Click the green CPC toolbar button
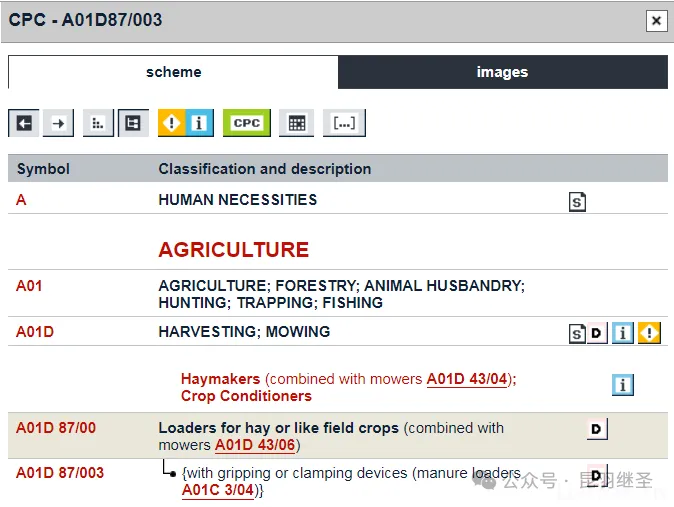Screen dimensions: 674x507 tap(246, 123)
